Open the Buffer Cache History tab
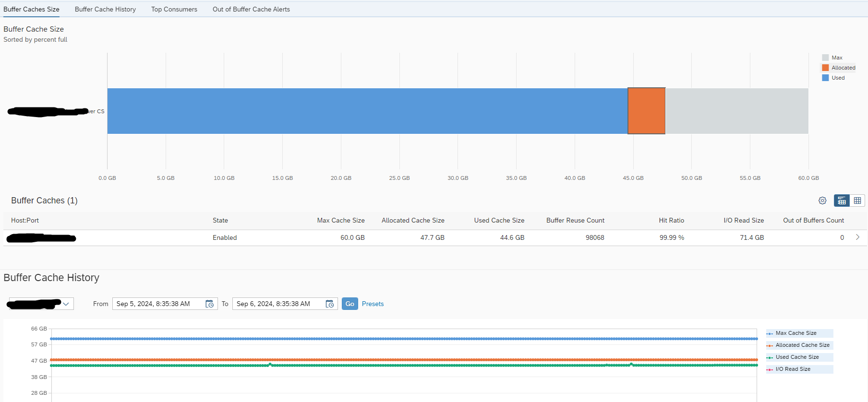 pos(105,9)
